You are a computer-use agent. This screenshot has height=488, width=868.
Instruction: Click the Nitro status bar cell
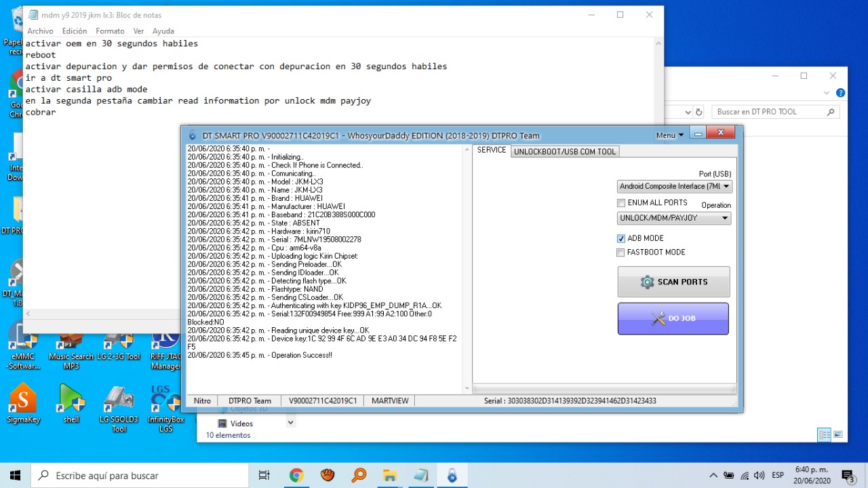click(202, 400)
